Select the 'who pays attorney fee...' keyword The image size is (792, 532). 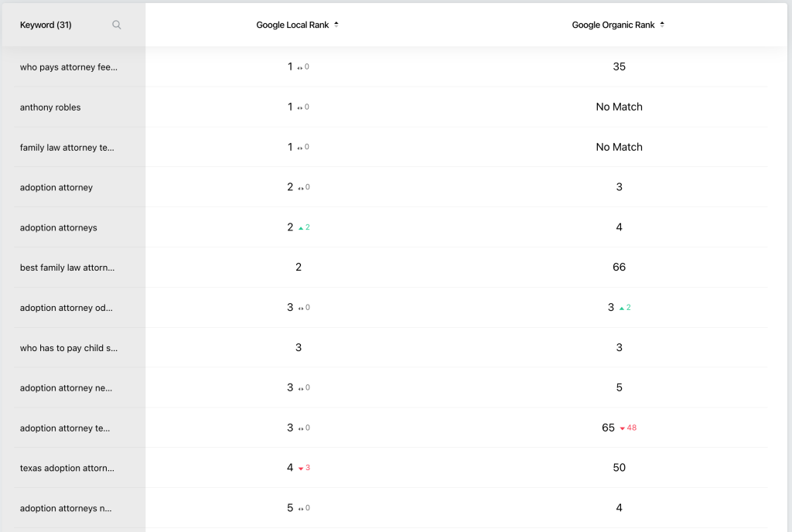click(69, 67)
